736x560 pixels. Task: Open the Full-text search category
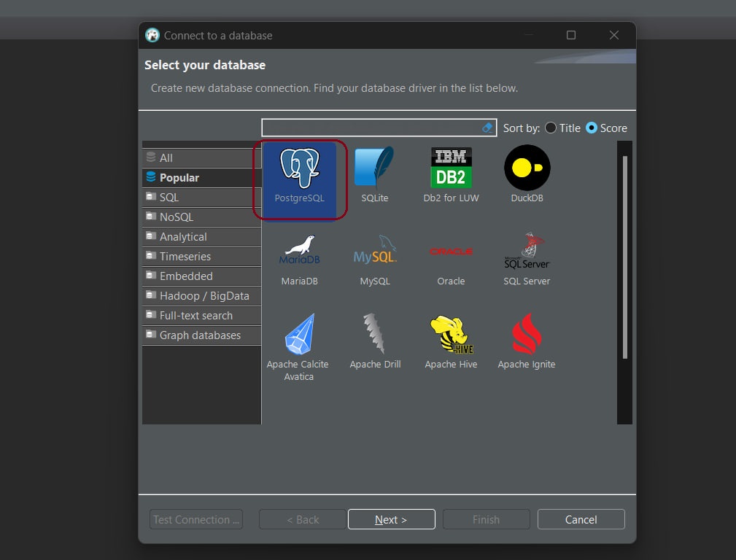coord(202,316)
